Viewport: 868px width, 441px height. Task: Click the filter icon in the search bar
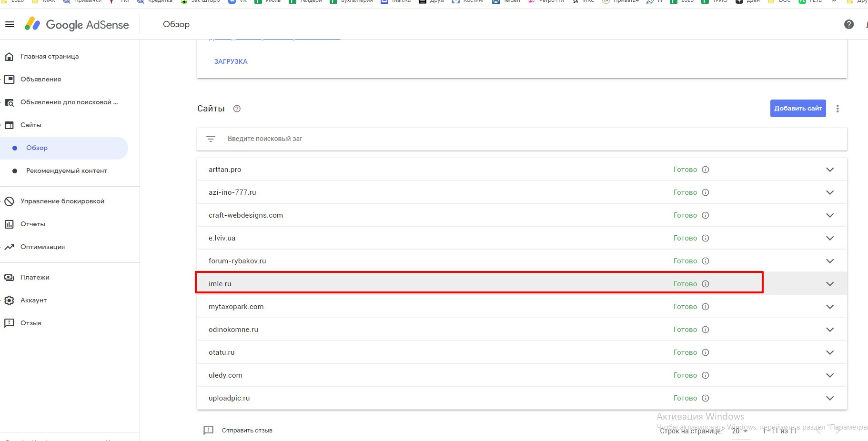pyautogui.click(x=211, y=139)
